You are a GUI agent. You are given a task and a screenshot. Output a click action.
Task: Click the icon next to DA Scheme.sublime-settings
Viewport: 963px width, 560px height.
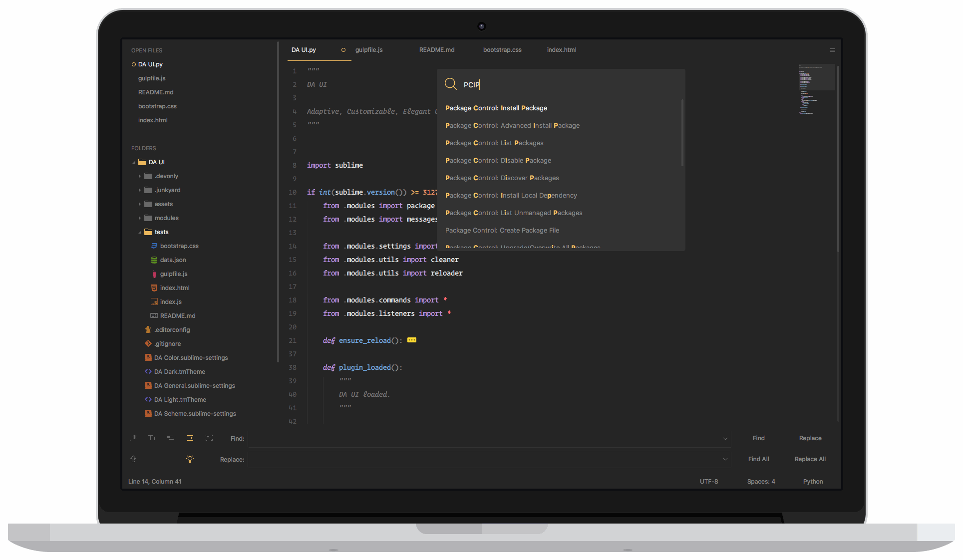click(x=148, y=414)
